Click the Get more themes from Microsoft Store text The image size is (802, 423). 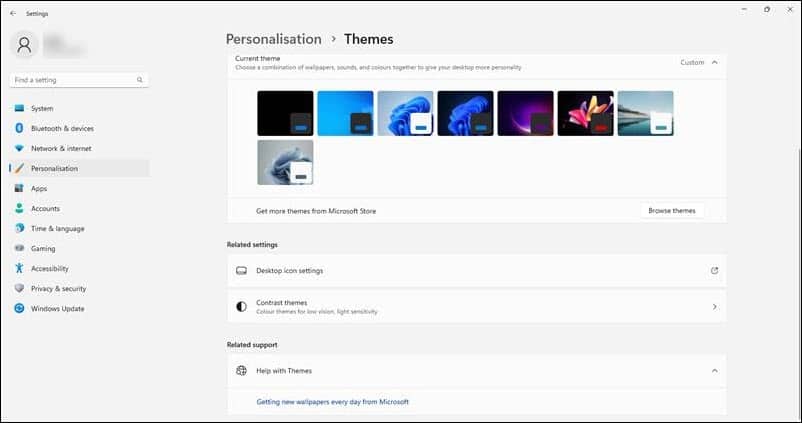(316, 211)
